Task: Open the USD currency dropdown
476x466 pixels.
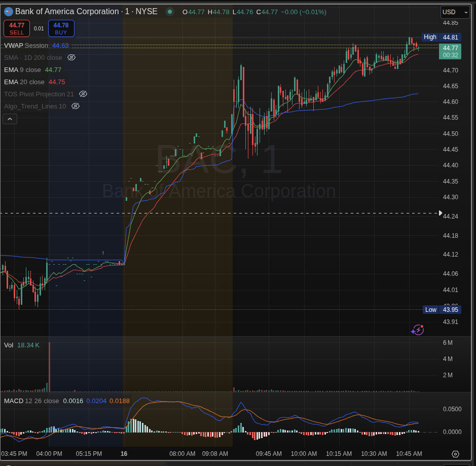Action: [x=455, y=12]
